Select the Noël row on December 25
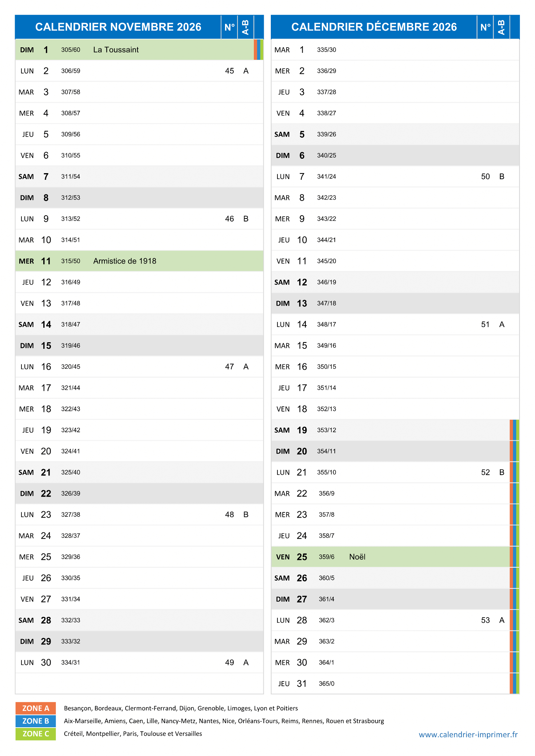This screenshot has width=535, height=756. (395, 557)
